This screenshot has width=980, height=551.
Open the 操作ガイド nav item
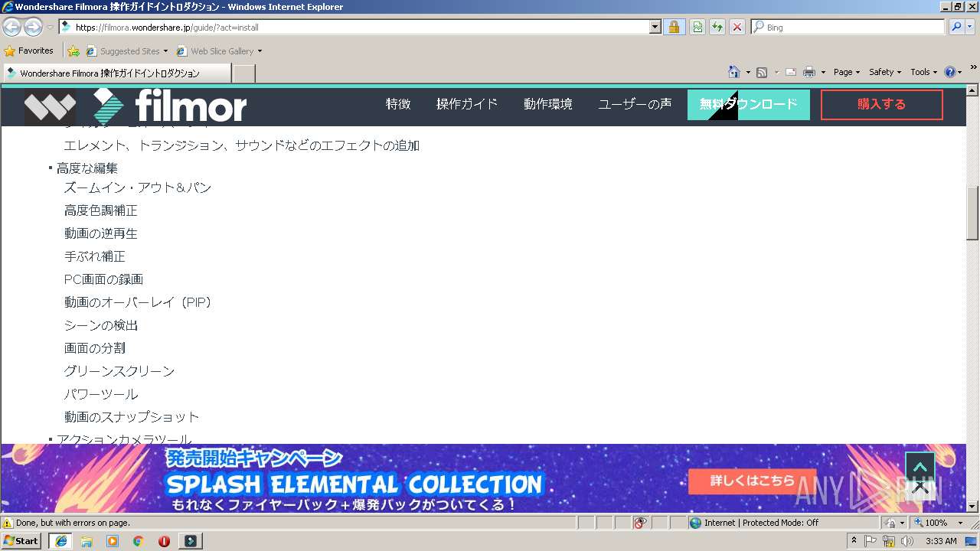click(x=467, y=104)
